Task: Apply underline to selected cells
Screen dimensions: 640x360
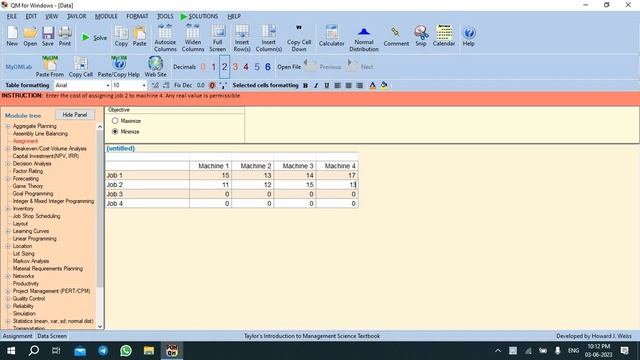Action: point(327,85)
